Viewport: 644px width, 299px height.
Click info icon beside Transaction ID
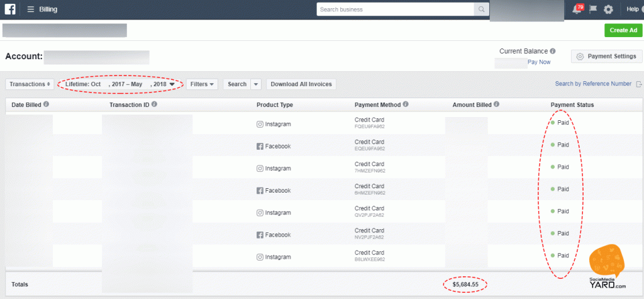click(x=154, y=104)
